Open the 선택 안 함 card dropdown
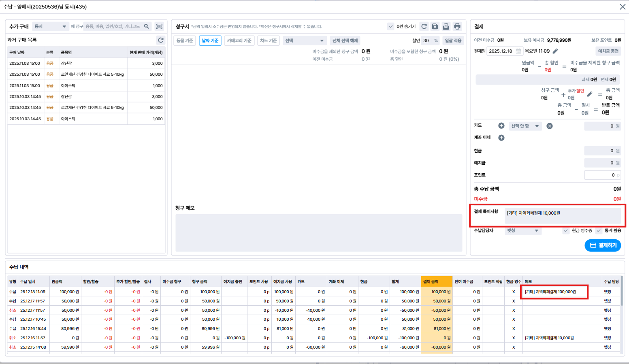The width and height of the screenshot is (629, 364). [525, 126]
